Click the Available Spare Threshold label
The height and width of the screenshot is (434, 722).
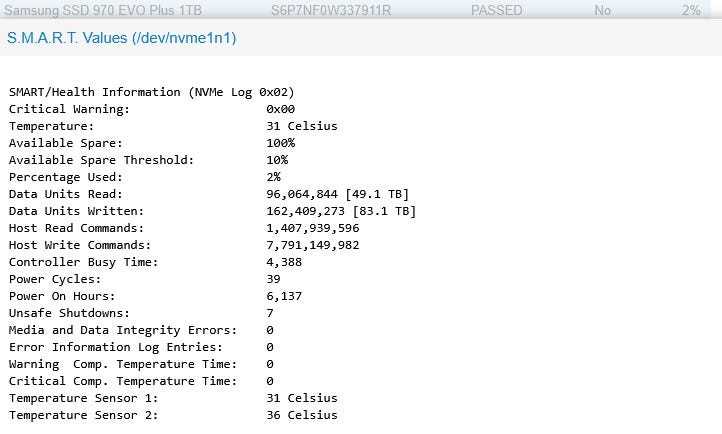coord(102,160)
